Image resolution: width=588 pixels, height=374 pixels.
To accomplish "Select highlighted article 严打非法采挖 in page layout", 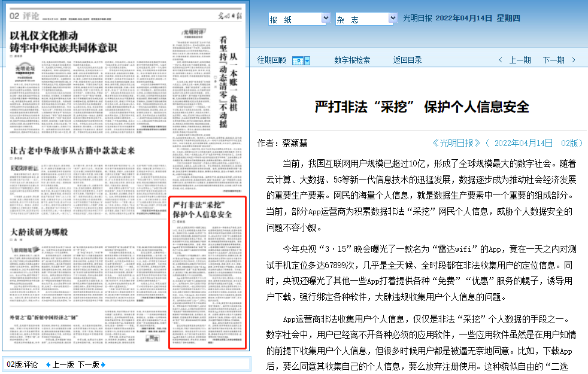I will [207, 272].
